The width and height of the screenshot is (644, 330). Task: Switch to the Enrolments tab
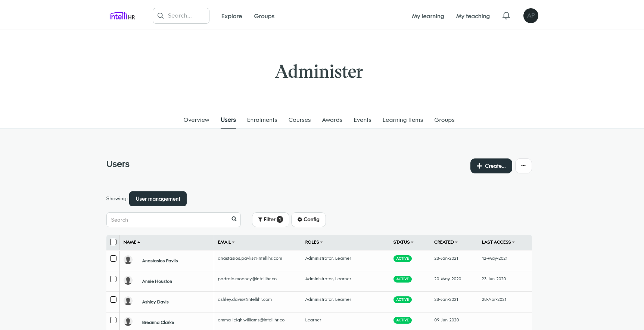tap(262, 120)
